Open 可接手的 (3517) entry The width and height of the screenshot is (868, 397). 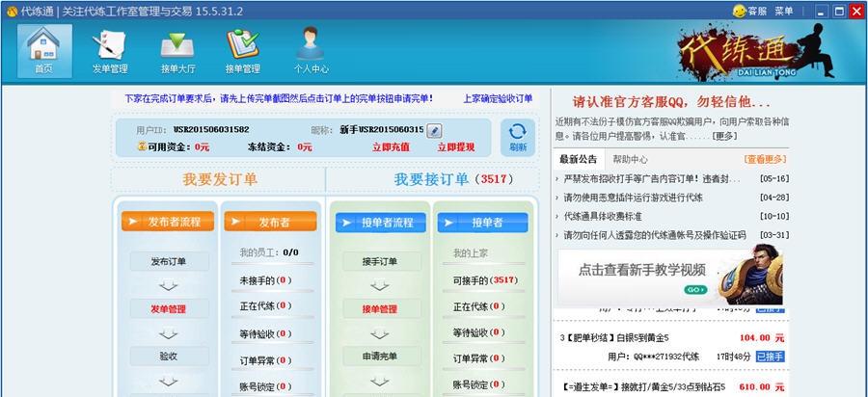click(x=486, y=280)
